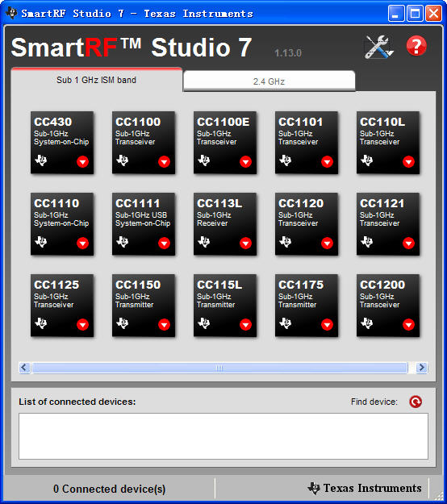Expand the CC115L red dropdown arrow
This screenshot has width=447, height=504.
click(246, 325)
